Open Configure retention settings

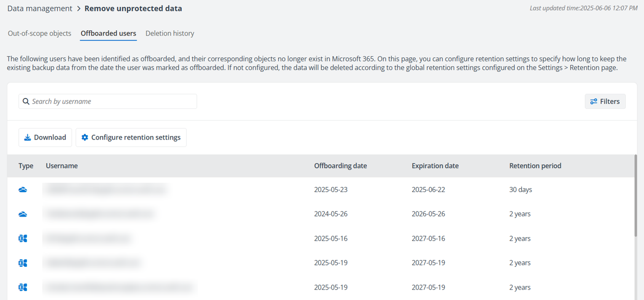pyautogui.click(x=131, y=137)
